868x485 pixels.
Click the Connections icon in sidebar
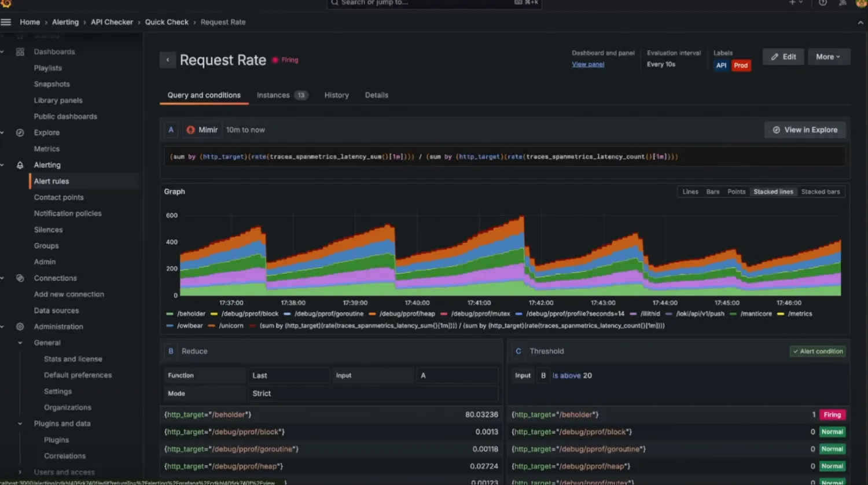point(20,278)
